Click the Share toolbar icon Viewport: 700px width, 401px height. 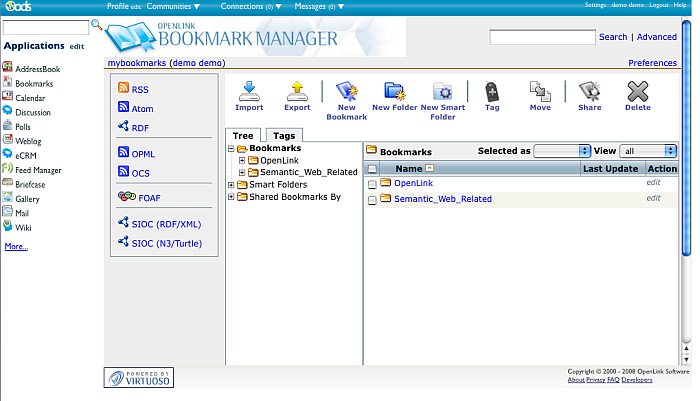(x=589, y=91)
